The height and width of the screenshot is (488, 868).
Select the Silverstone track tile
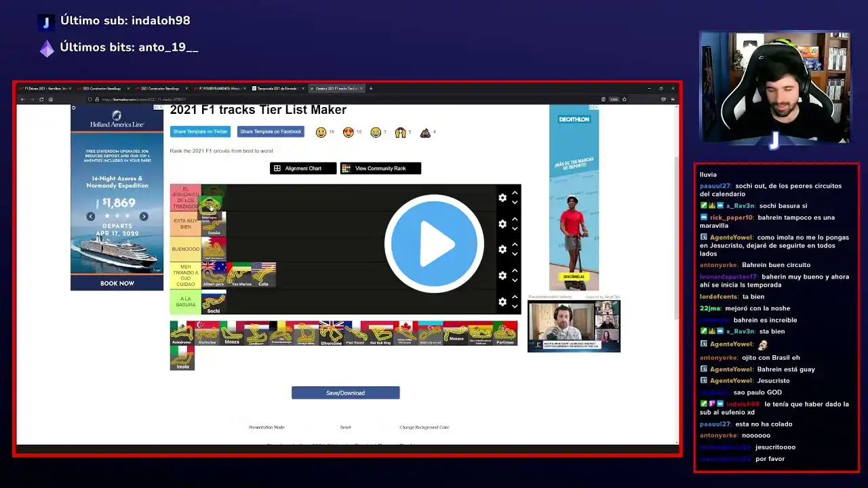pos(332,333)
